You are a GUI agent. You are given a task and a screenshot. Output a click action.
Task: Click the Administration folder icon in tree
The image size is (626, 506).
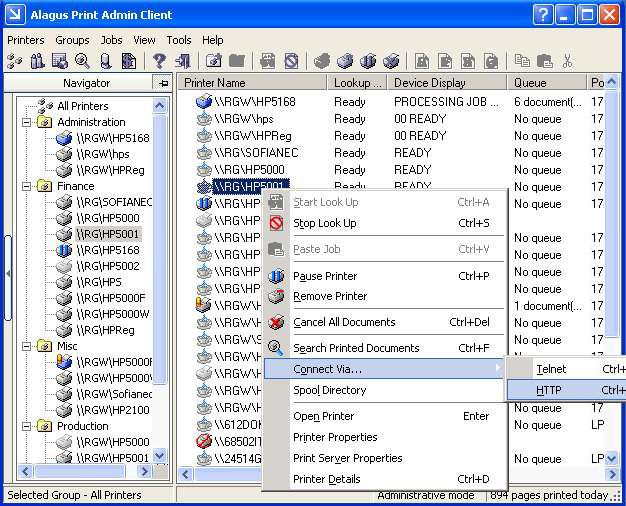[45, 122]
